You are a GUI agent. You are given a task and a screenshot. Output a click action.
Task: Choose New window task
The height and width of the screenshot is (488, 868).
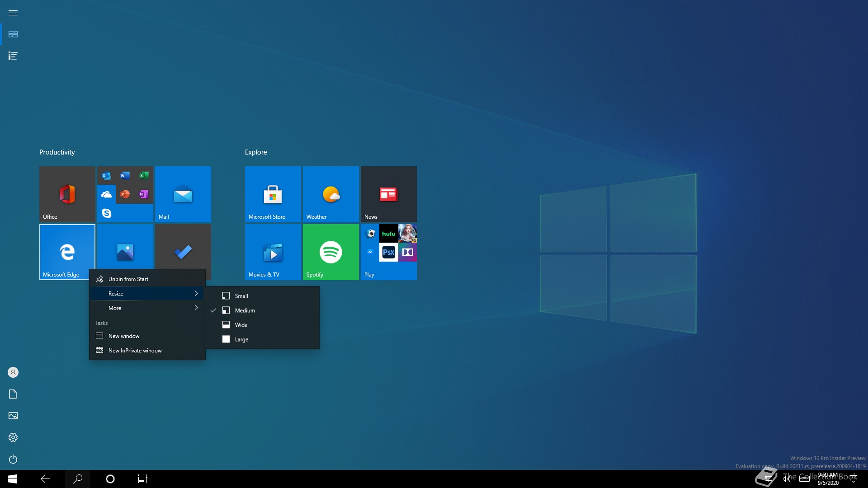[x=147, y=336]
